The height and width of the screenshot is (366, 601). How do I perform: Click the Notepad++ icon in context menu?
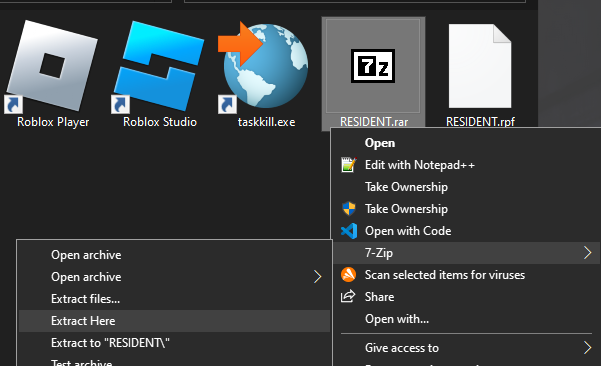point(349,165)
